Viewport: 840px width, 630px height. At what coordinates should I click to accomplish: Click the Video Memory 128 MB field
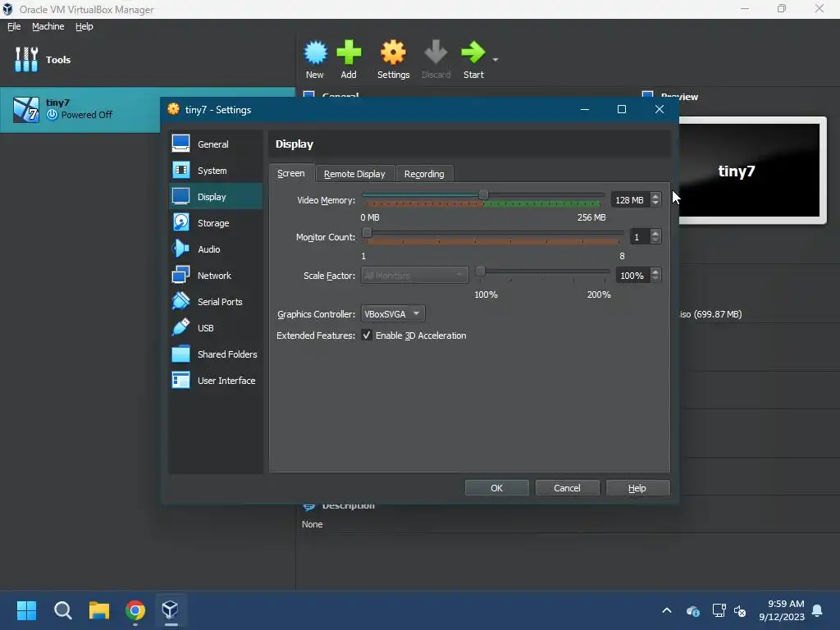631,200
